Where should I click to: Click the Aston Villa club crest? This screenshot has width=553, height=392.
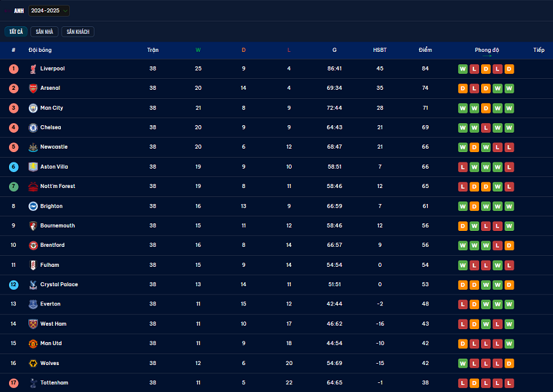click(x=33, y=167)
